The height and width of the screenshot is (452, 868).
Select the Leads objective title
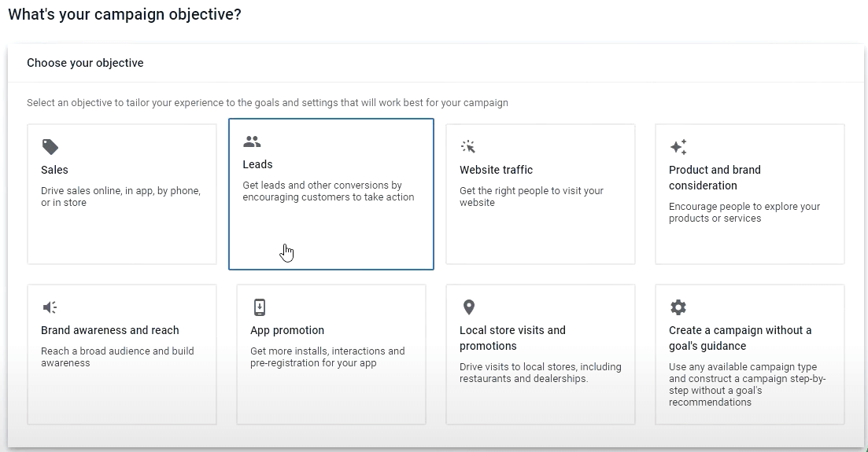(257, 164)
